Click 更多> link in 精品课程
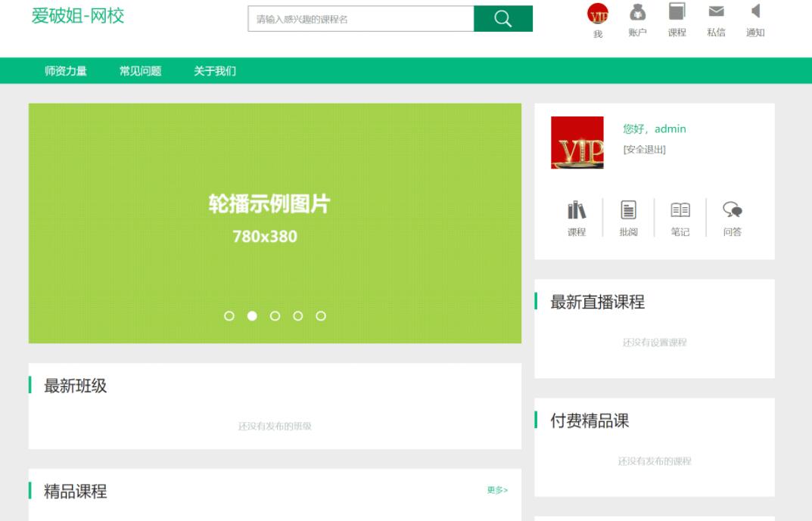 coord(497,490)
